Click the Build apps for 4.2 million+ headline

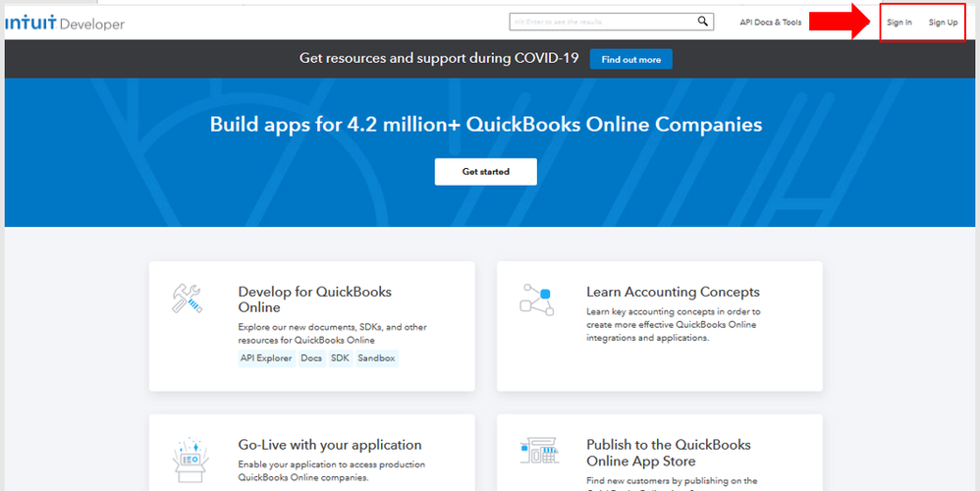(x=486, y=125)
